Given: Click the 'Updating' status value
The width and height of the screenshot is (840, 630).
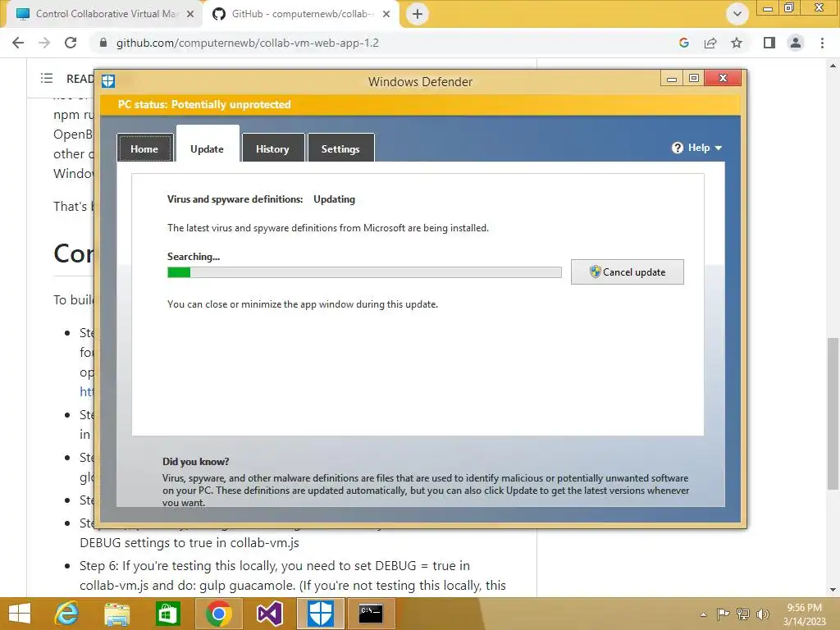Looking at the screenshot, I should point(335,199).
